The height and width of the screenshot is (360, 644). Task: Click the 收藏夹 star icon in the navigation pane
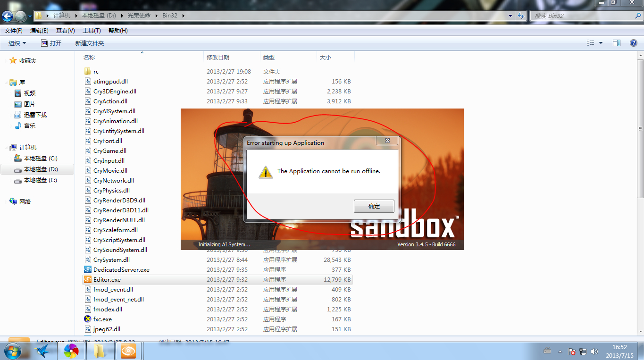13,60
